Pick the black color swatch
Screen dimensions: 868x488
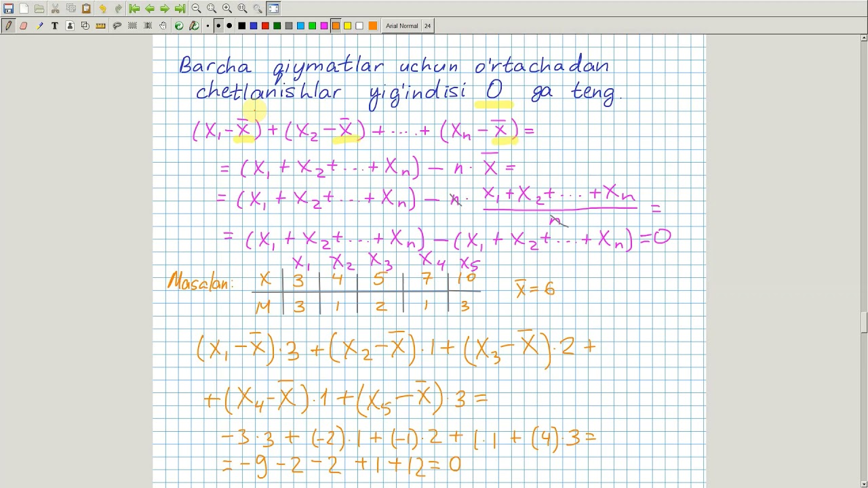(241, 26)
